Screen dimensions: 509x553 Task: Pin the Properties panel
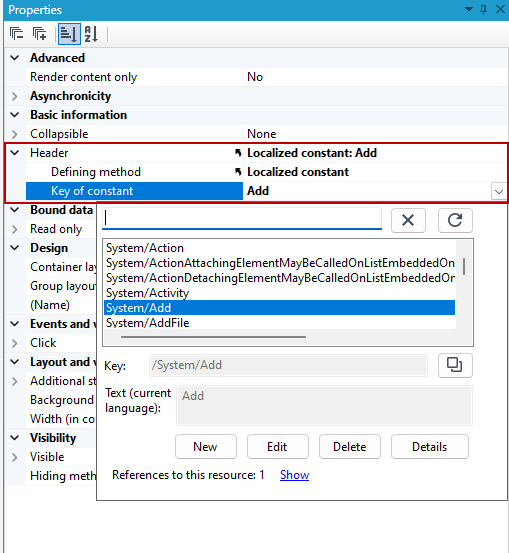pos(484,9)
